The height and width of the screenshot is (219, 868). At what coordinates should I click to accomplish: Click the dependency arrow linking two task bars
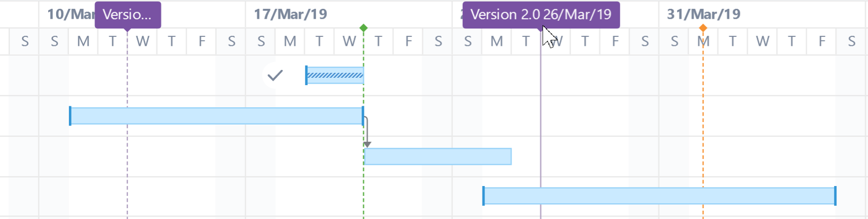pyautogui.click(x=367, y=132)
